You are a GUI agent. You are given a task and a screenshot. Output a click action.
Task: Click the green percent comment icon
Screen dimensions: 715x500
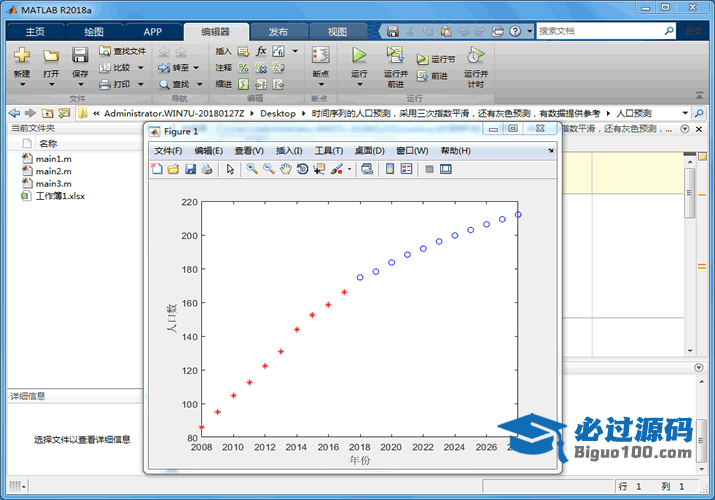click(x=244, y=68)
